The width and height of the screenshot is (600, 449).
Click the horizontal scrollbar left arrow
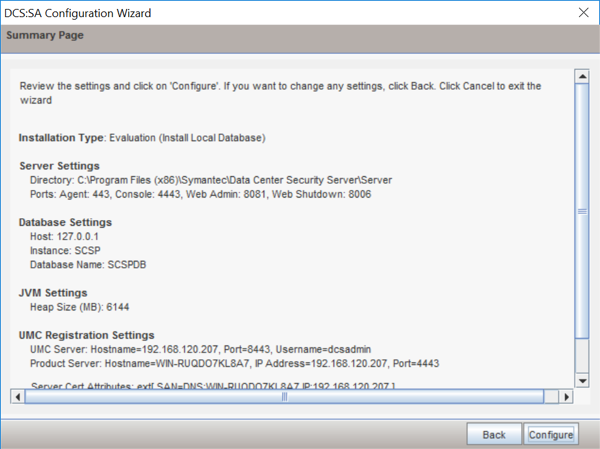[18, 397]
